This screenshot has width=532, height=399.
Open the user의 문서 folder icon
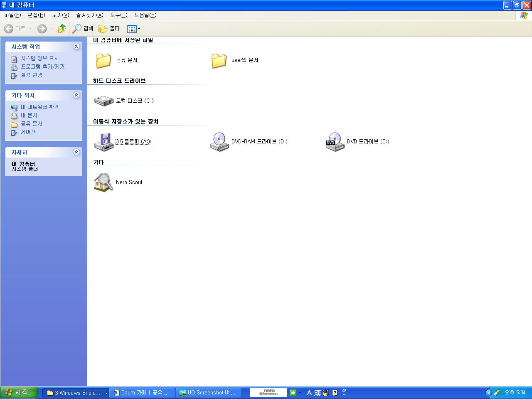pyautogui.click(x=219, y=60)
